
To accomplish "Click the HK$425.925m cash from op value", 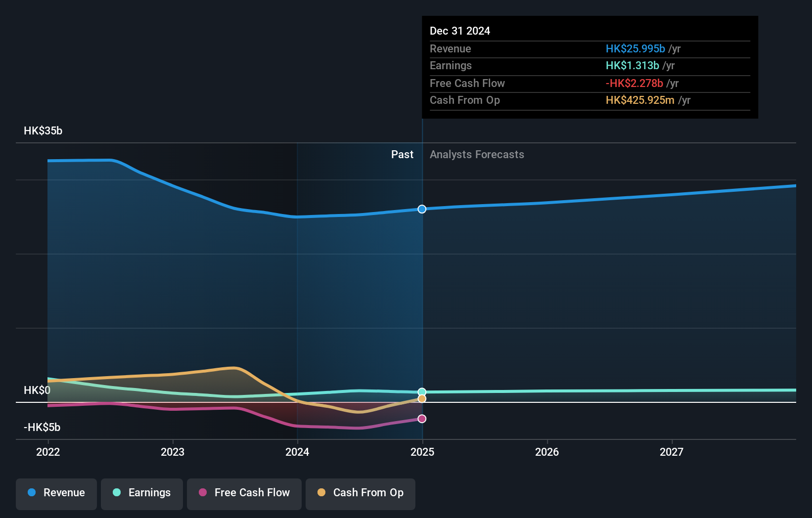I will (640, 100).
